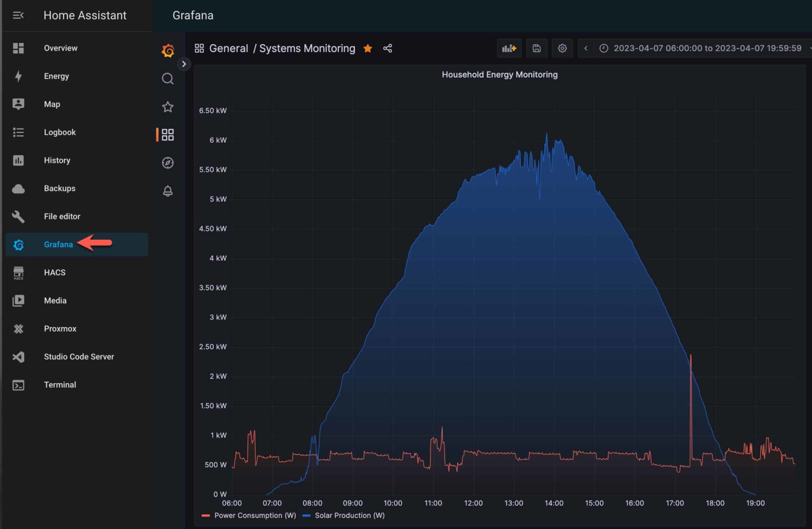Unfavorite dashboard by clicking the orange star
The width and height of the screenshot is (812, 529).
click(368, 48)
